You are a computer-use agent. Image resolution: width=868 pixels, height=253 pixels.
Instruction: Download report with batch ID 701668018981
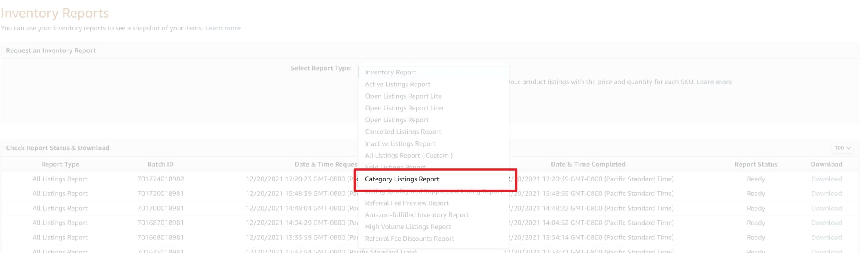pyautogui.click(x=826, y=237)
